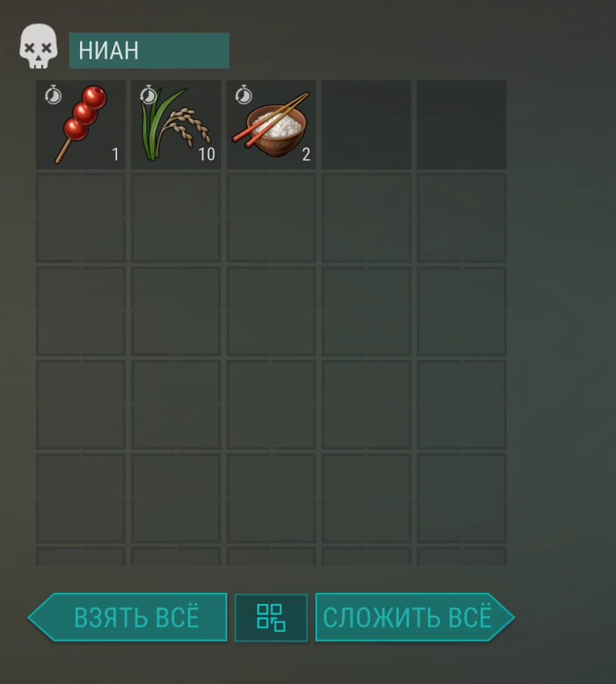Click timer icon on the rice plant slot

[x=148, y=94]
